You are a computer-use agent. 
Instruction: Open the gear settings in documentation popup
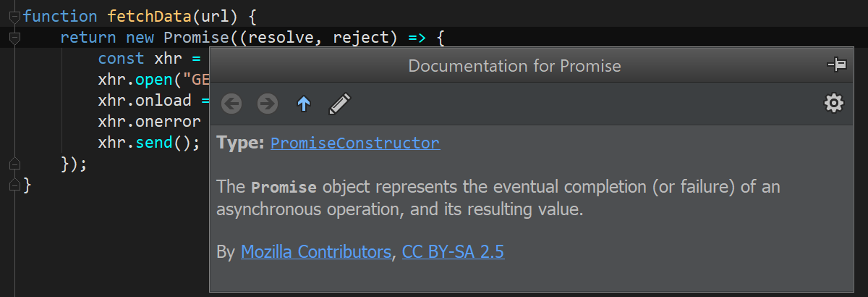point(834,104)
